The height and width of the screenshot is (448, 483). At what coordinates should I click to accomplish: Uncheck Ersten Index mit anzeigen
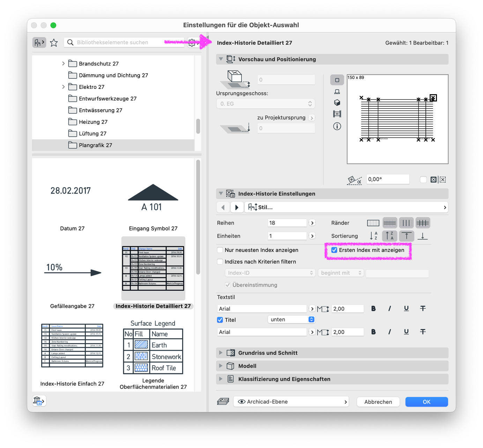(334, 250)
